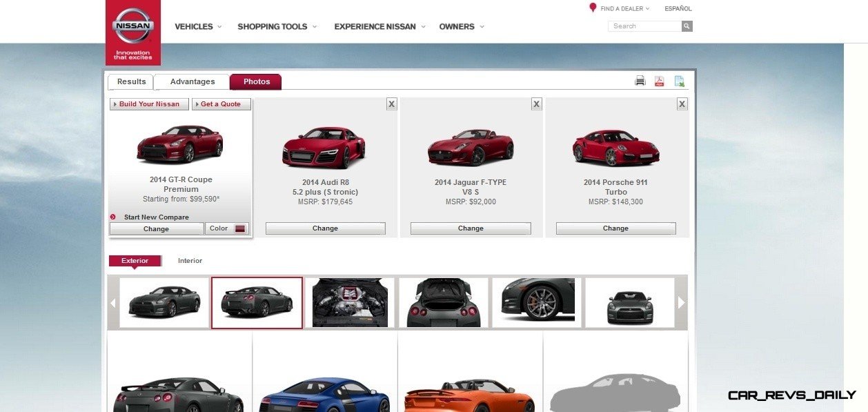Screen dimensions: 868x412
Task: Click the Get a Quote button
Action: click(x=221, y=104)
